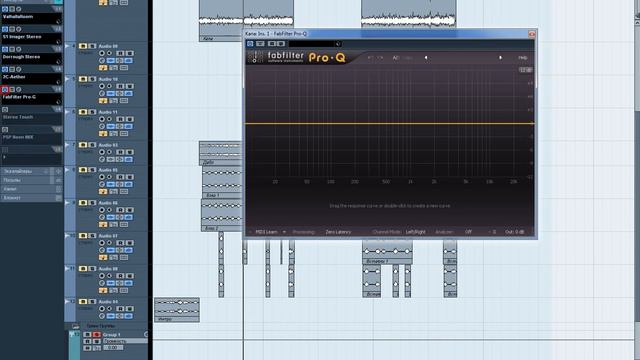
Task: Go to next preset in Pro-Q
Action: (x=500, y=58)
